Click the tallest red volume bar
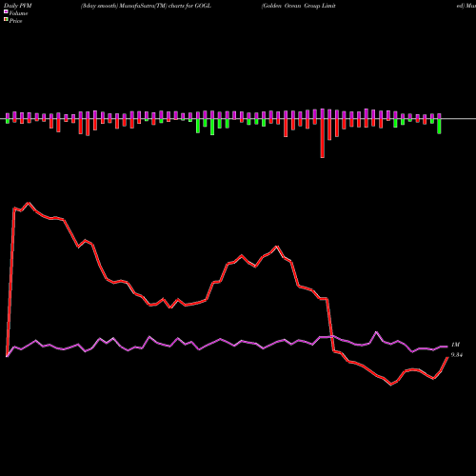Image resolution: width=476 pixels, height=476 pixels. (323, 138)
